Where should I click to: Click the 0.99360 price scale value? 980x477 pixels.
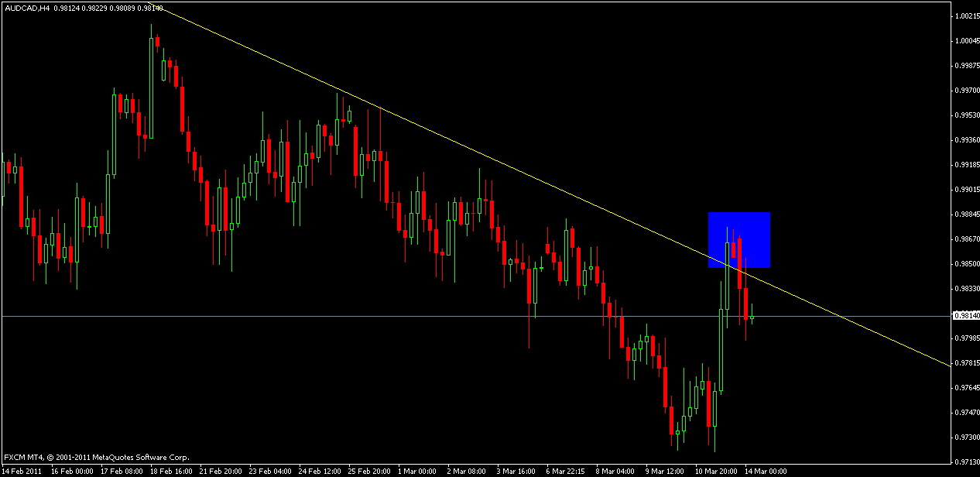965,140
